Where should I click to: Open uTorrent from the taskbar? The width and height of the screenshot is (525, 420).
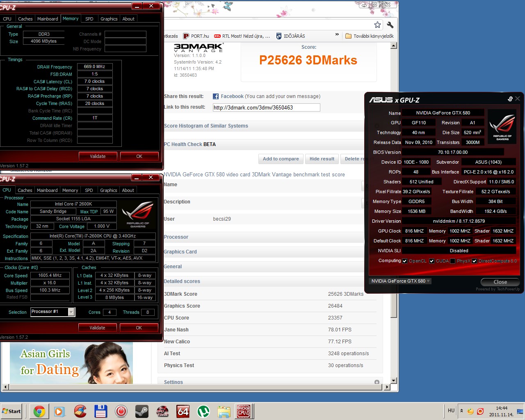pyautogui.click(x=203, y=411)
